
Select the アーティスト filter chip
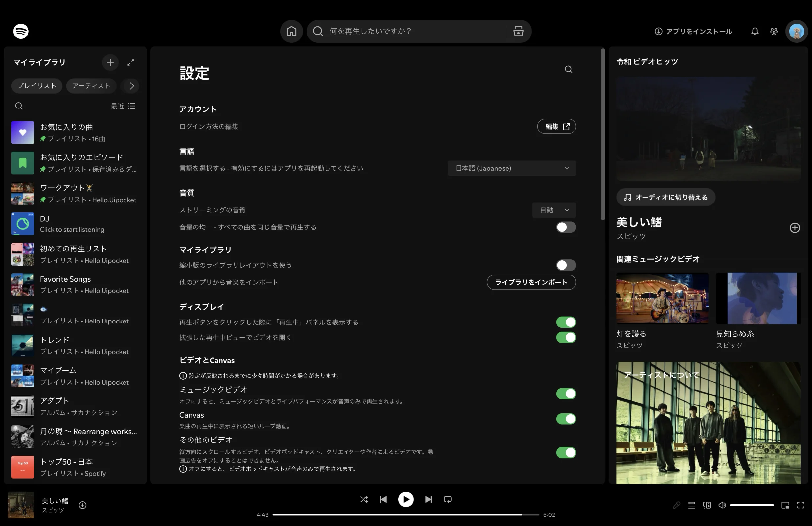[x=91, y=86]
